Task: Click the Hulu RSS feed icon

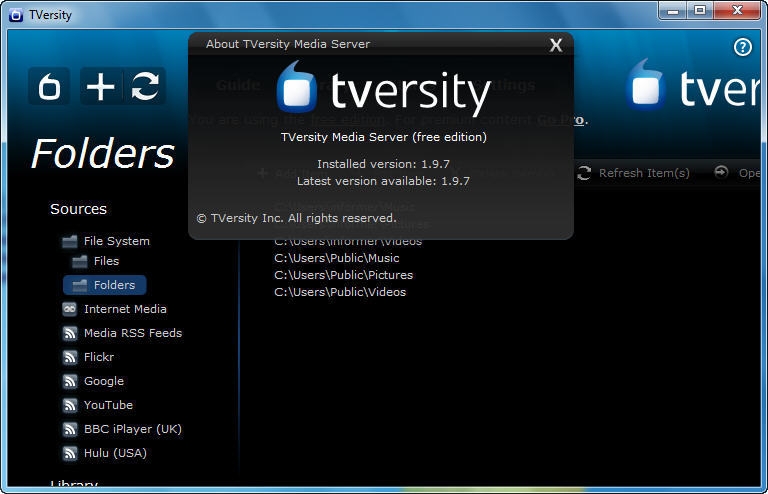Action: 70,453
